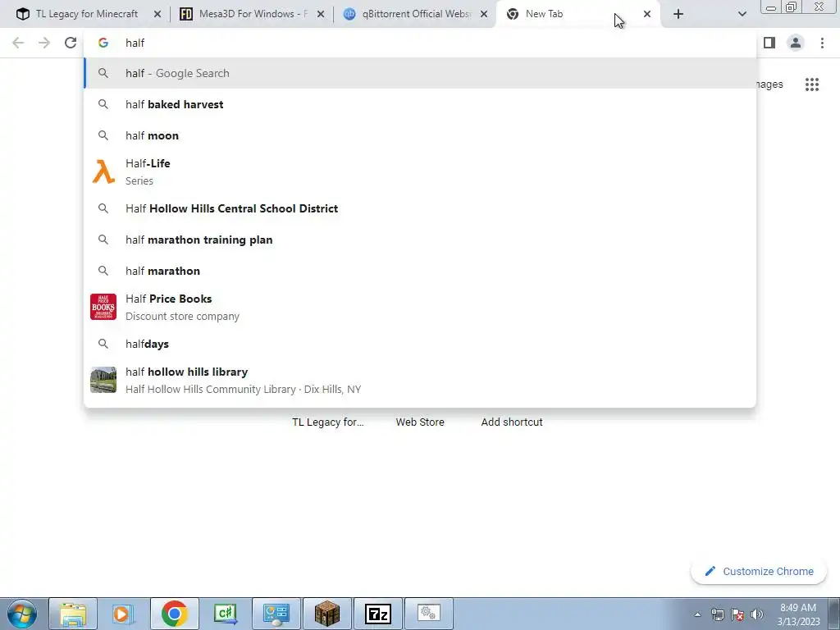Click the taskbar clock showing 8:49 AM
Screen dimensions: 840x630
[799, 614]
